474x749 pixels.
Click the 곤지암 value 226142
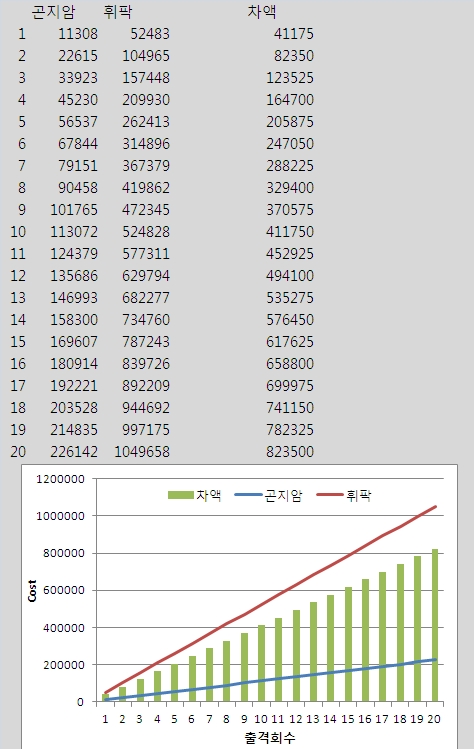click(x=74, y=451)
